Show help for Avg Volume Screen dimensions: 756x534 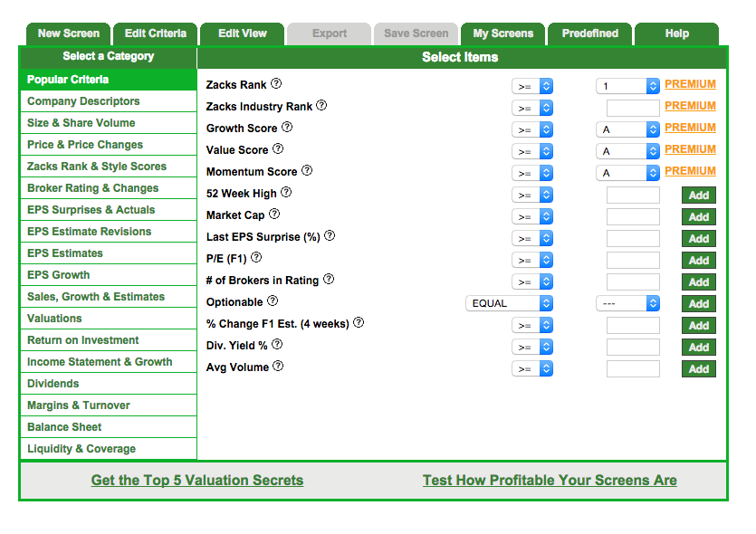coord(278,366)
